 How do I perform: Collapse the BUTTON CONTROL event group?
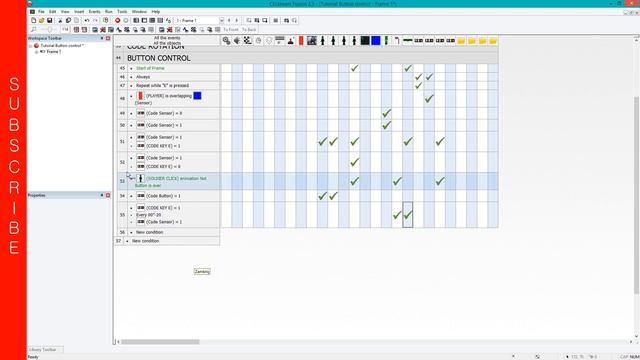[118, 58]
